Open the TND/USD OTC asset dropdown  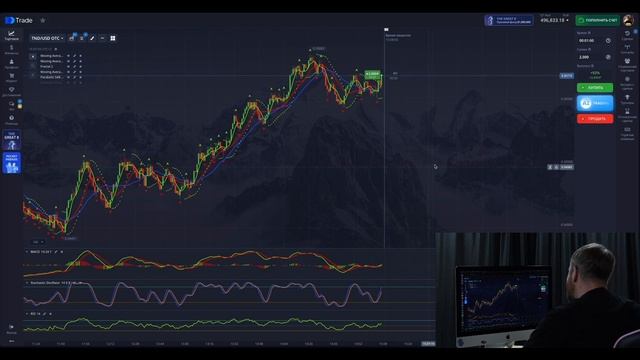[x=47, y=38]
